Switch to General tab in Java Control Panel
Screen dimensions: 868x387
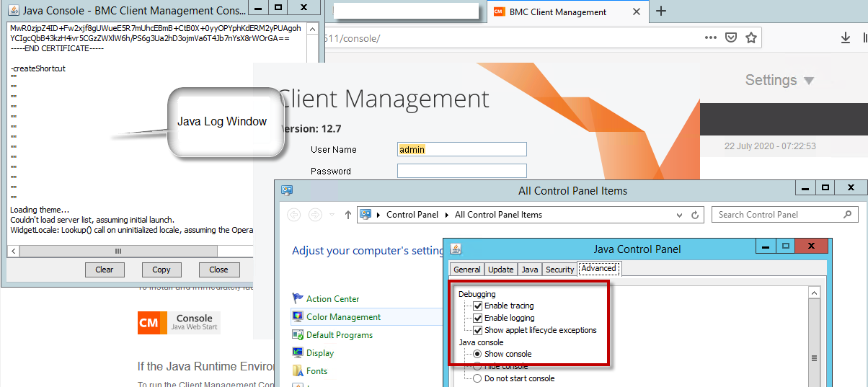click(467, 270)
